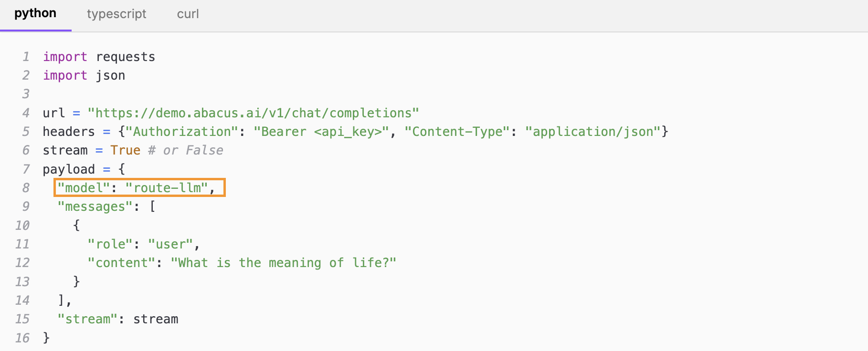Select the curl tab
The height and width of the screenshot is (351, 868).
[188, 14]
